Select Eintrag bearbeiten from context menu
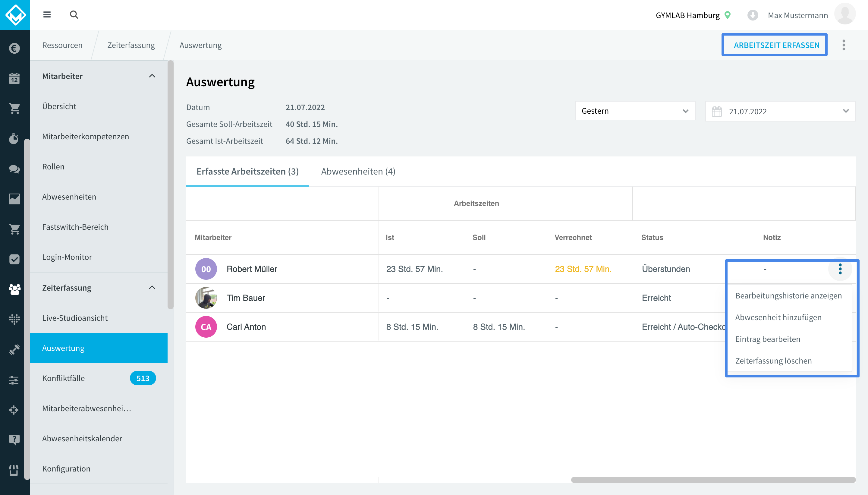868x495 pixels. [767, 339]
